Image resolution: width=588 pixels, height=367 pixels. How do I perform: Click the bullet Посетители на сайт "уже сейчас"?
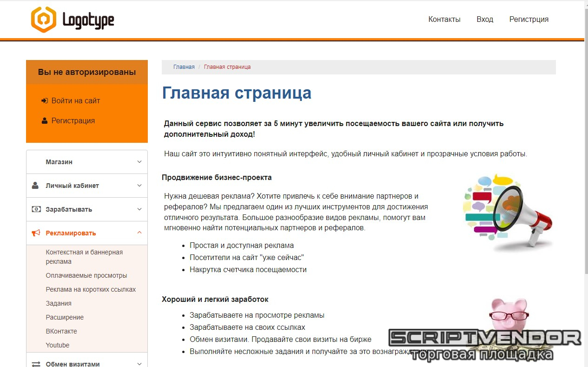247,257
